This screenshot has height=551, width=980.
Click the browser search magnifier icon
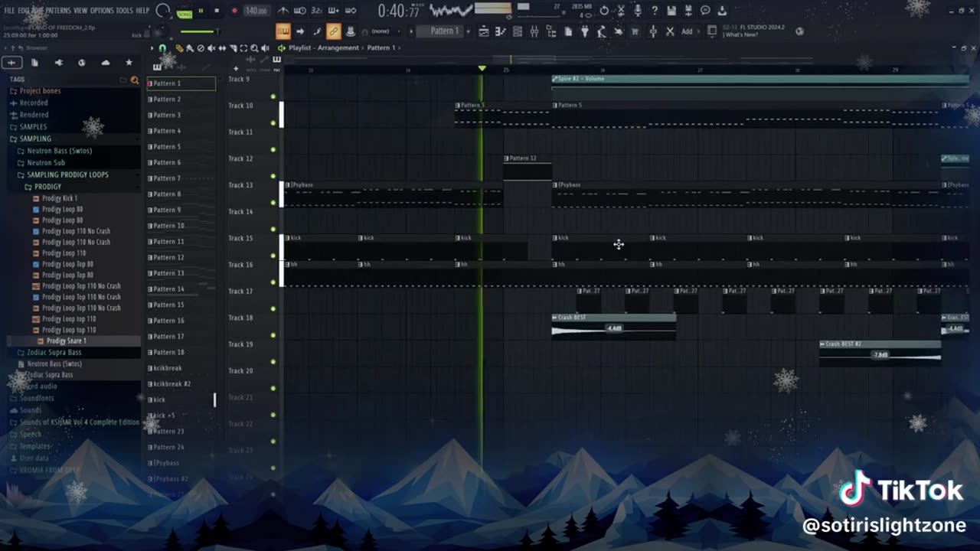tap(135, 80)
